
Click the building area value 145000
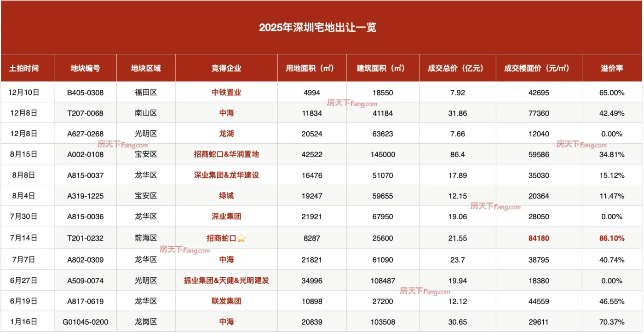pos(383,155)
